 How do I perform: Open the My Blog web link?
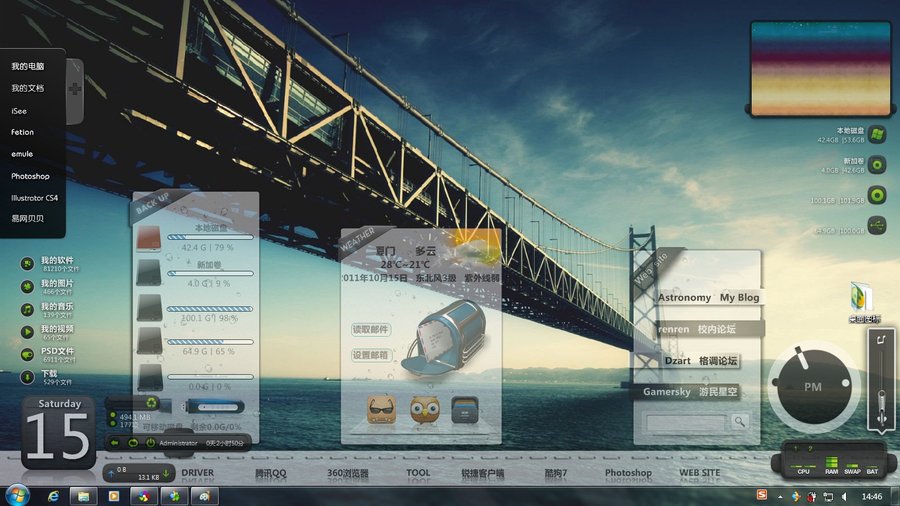coord(739,297)
